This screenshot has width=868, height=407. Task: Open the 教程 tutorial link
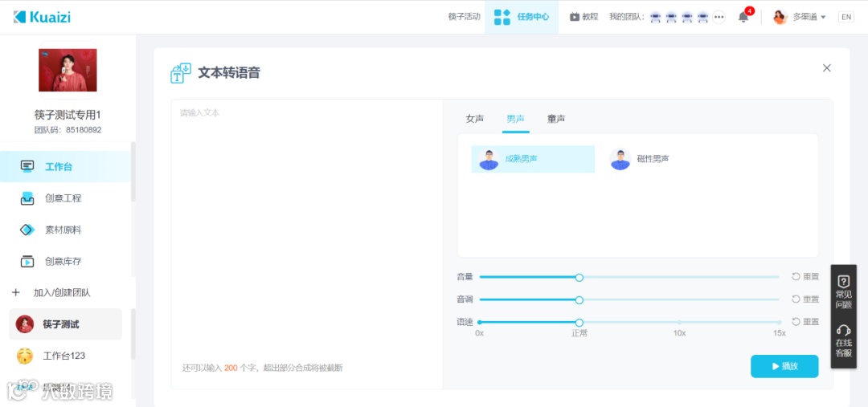click(584, 17)
